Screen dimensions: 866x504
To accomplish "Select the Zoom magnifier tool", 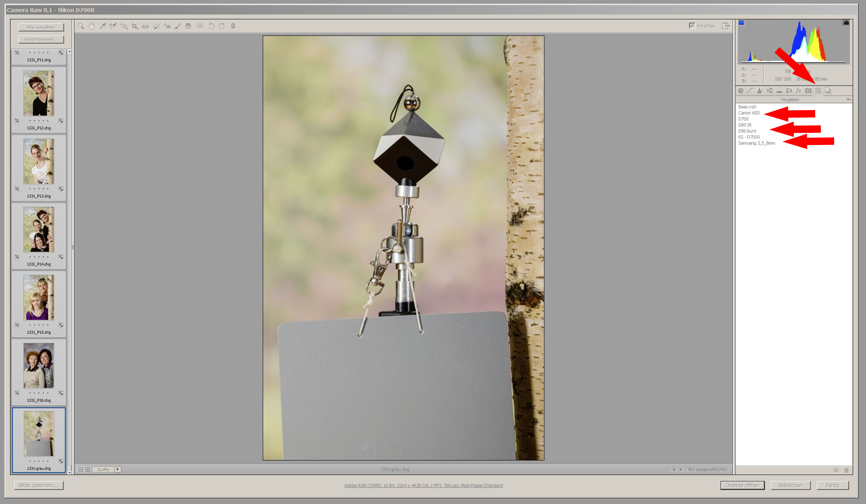I will 81,26.
